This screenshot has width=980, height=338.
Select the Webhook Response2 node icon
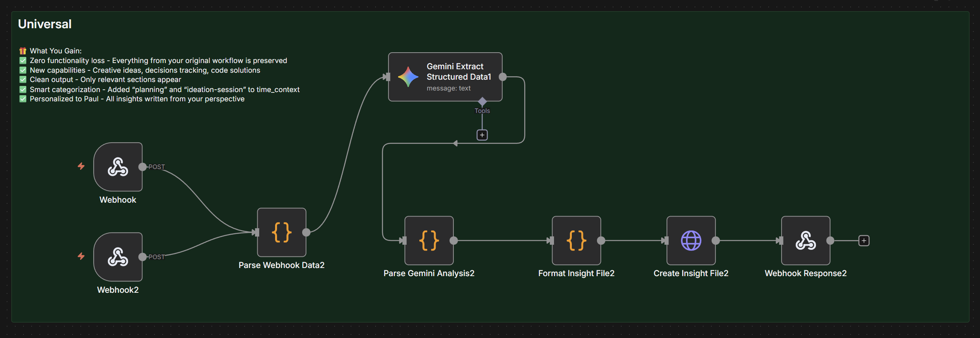tap(806, 241)
